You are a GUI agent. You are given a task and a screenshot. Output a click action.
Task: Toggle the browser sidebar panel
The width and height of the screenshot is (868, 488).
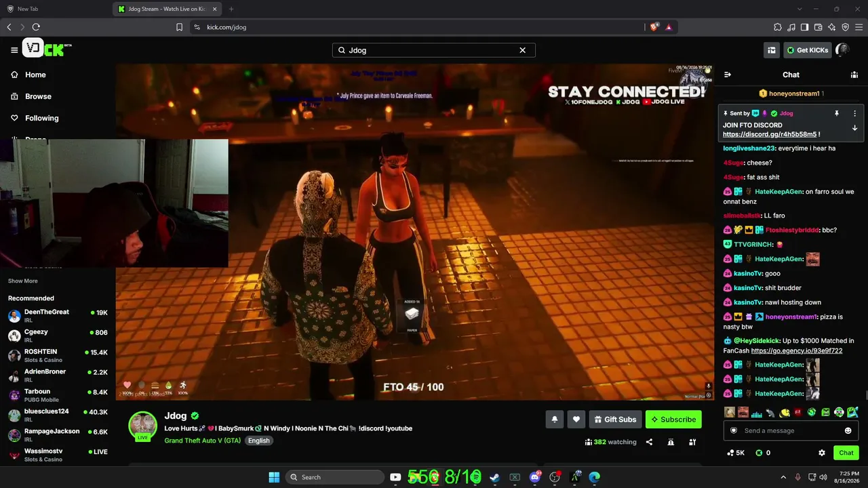(805, 27)
